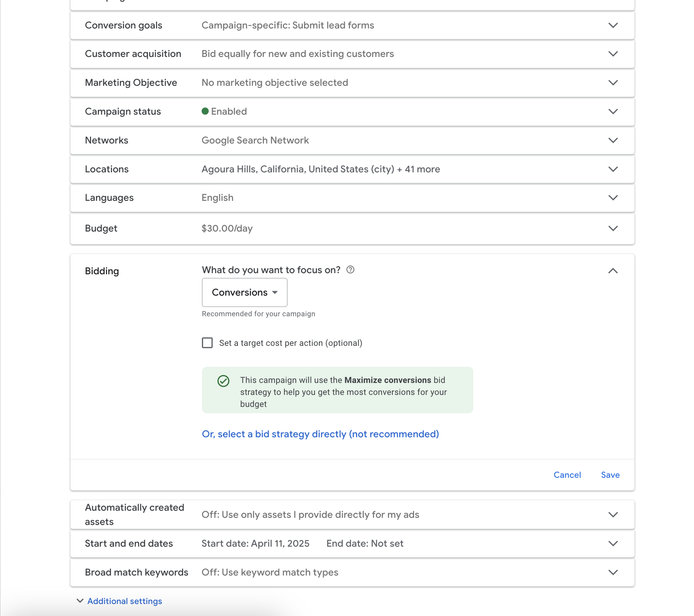
Task: Click the select a bid strategy directly link
Action: (320, 434)
